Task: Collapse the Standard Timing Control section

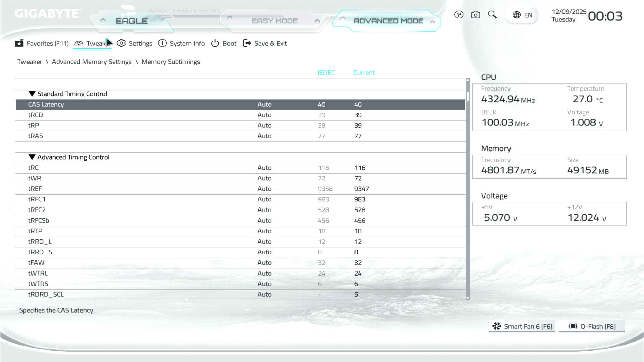Action: (x=32, y=94)
